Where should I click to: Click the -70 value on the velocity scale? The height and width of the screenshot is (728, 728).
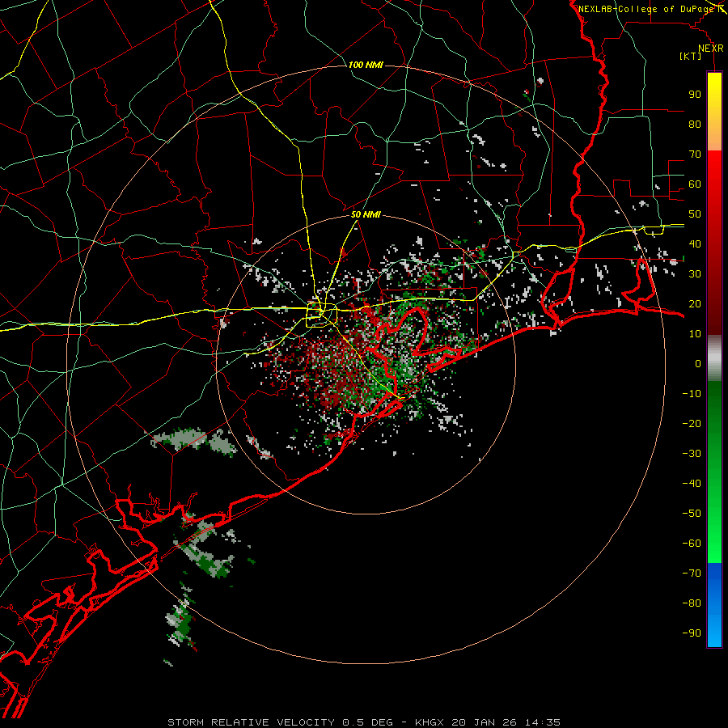(x=692, y=574)
